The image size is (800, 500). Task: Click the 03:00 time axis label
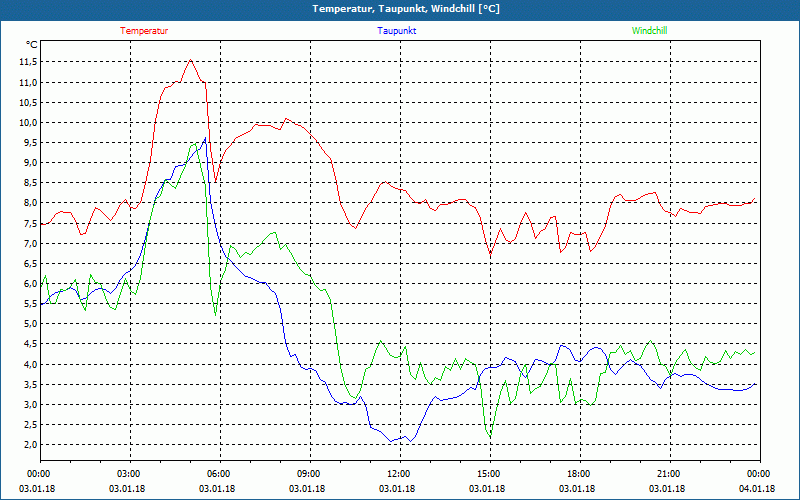click(130, 474)
